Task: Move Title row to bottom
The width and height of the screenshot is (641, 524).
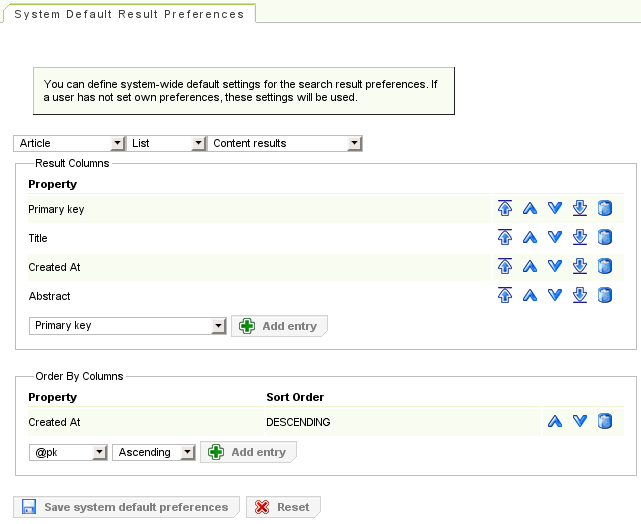Action: coord(579,238)
